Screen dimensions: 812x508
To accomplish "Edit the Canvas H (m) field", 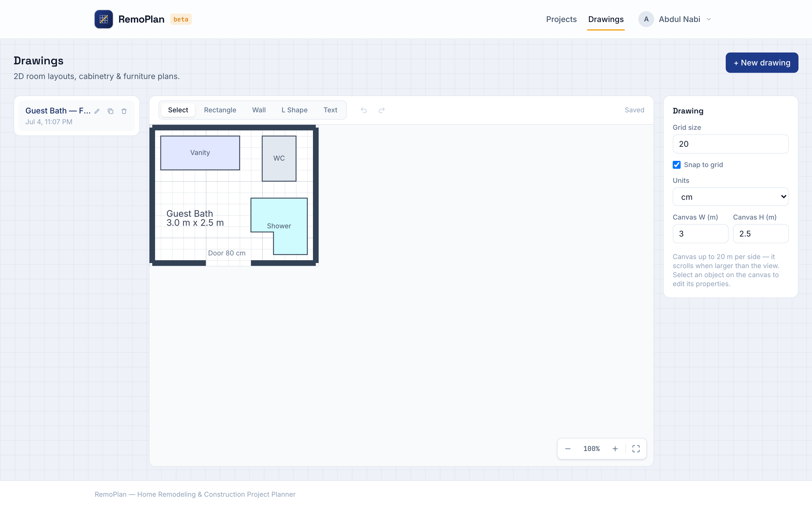I will [x=761, y=234].
